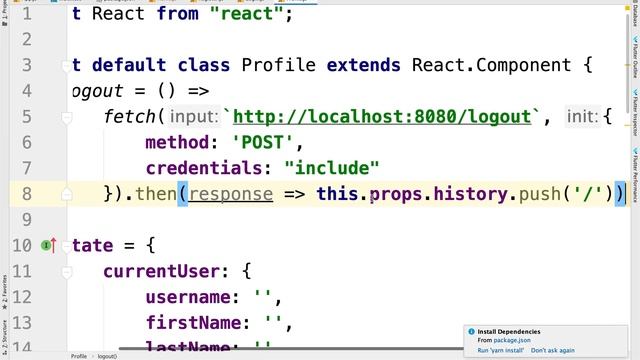The width and height of the screenshot is (640, 360).
Task: Click line number 12 in the gutter
Action: coord(22,297)
